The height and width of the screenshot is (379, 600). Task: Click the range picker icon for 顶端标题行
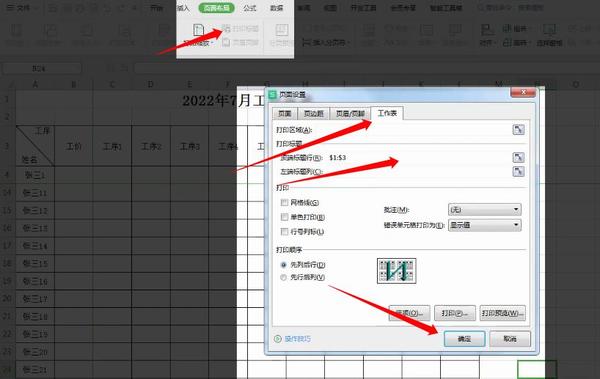518,157
